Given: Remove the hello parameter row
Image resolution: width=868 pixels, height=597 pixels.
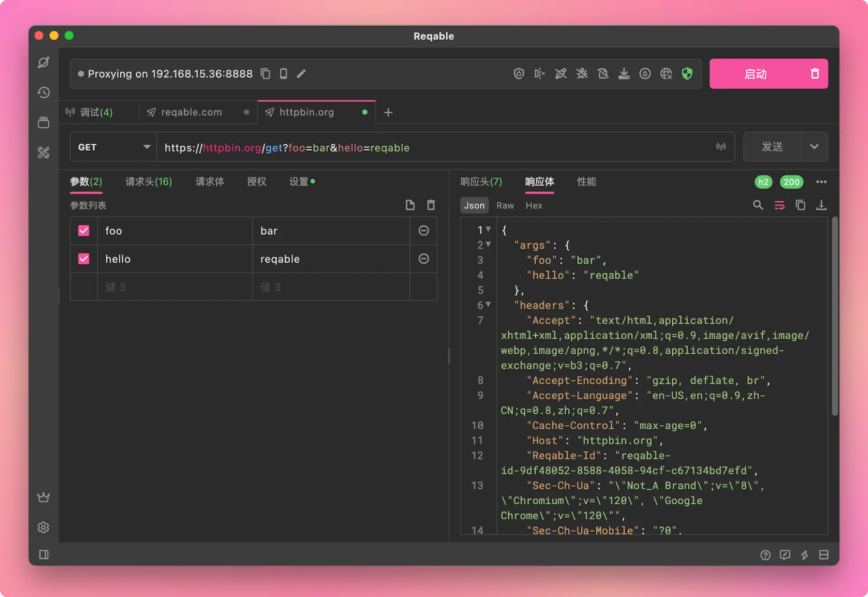Looking at the screenshot, I should pyautogui.click(x=424, y=259).
